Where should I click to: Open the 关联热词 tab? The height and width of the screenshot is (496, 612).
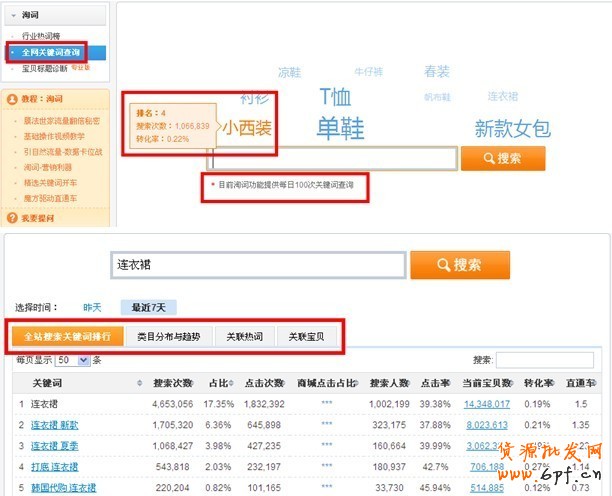pos(243,336)
